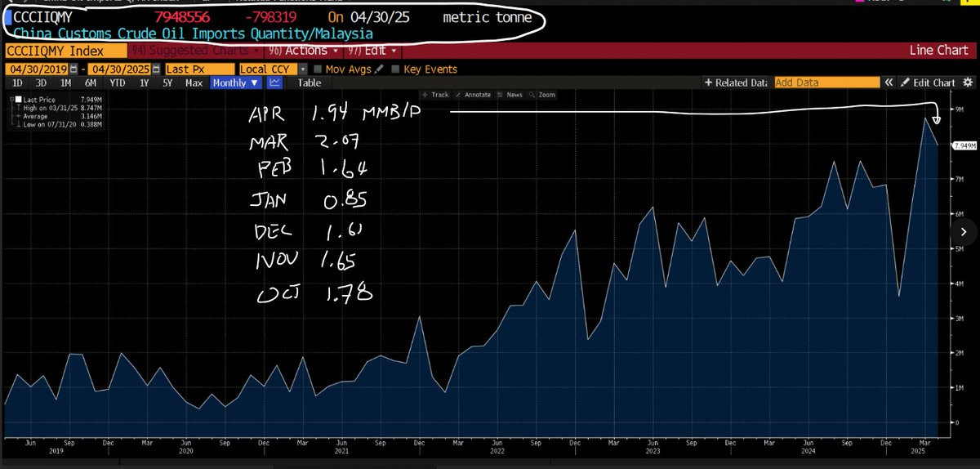Click the Related Data button
980x469 pixels.
click(x=737, y=83)
